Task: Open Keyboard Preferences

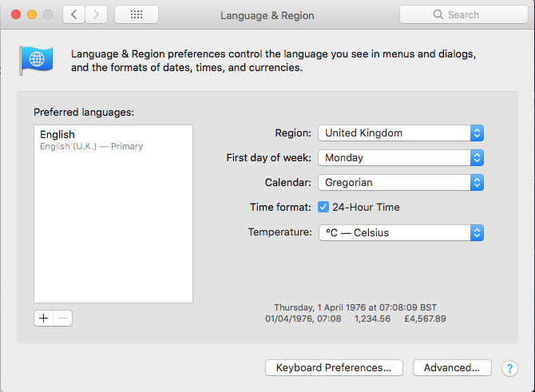Action: (x=333, y=368)
